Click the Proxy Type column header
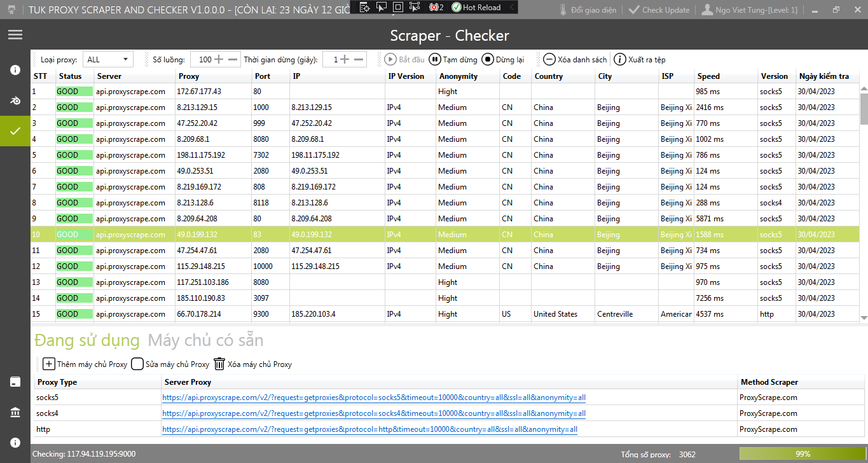 [98, 382]
